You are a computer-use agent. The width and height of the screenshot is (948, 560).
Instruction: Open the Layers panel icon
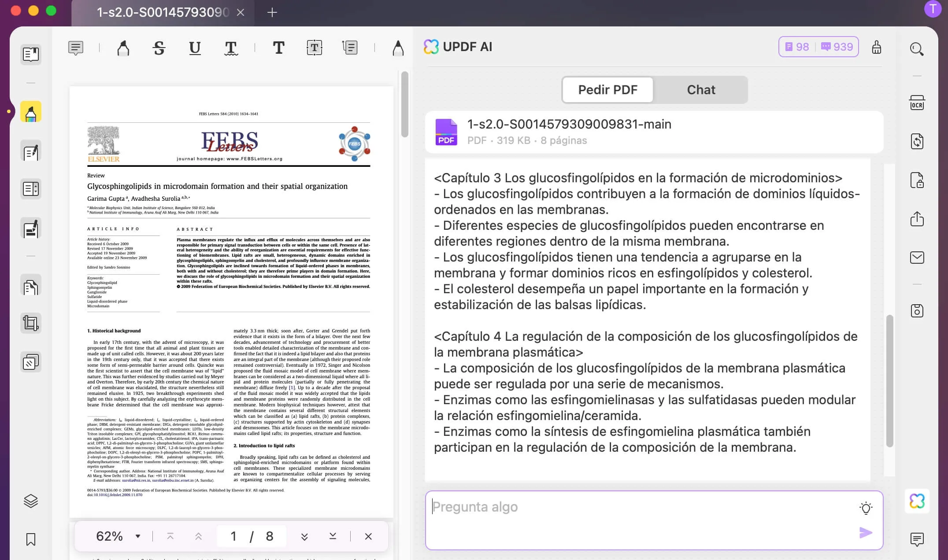pos(31,501)
